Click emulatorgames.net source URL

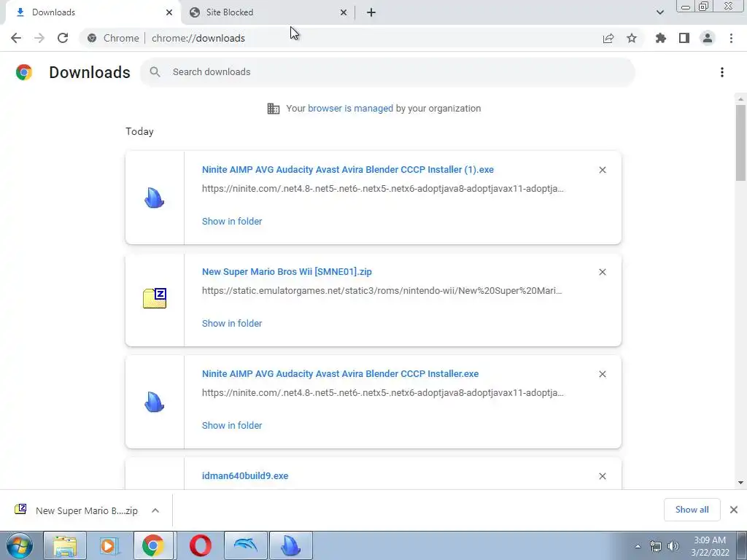pos(382,290)
